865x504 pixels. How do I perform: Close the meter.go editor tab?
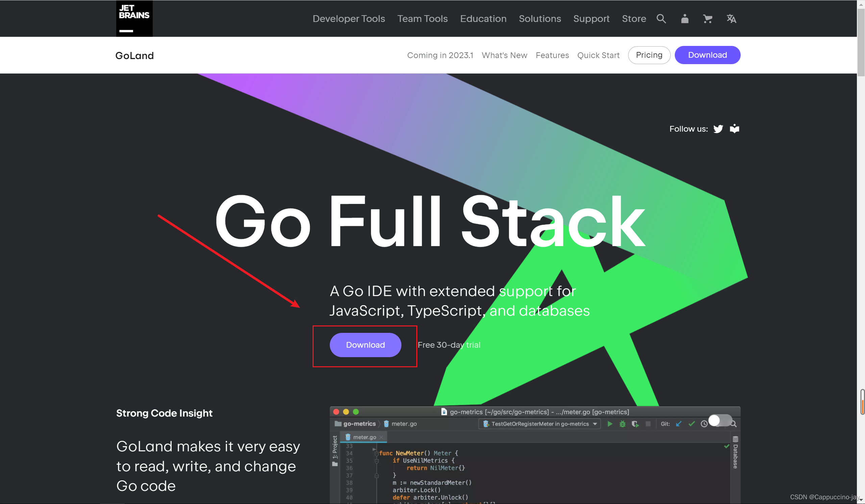(x=381, y=437)
